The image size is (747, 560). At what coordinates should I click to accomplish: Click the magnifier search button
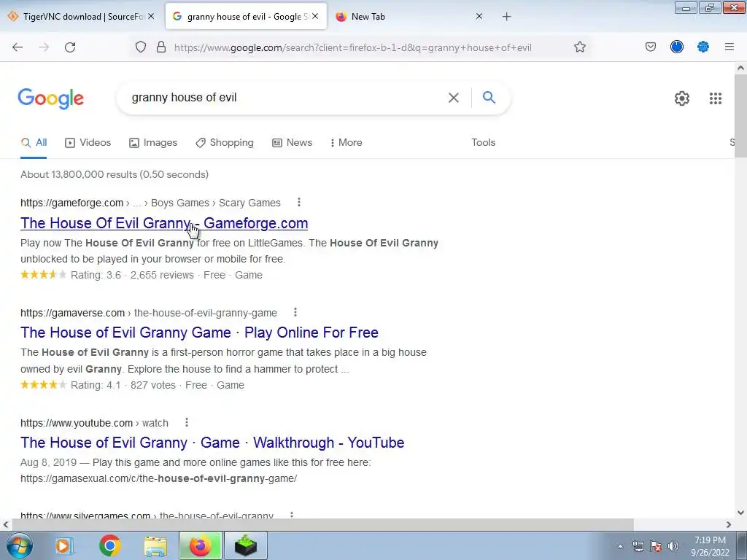click(x=489, y=98)
